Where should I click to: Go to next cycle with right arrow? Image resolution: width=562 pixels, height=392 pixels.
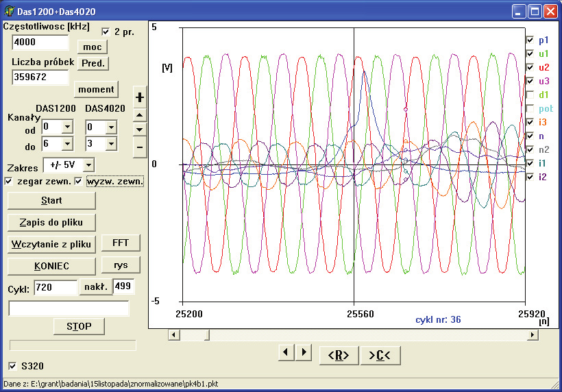[x=304, y=352]
